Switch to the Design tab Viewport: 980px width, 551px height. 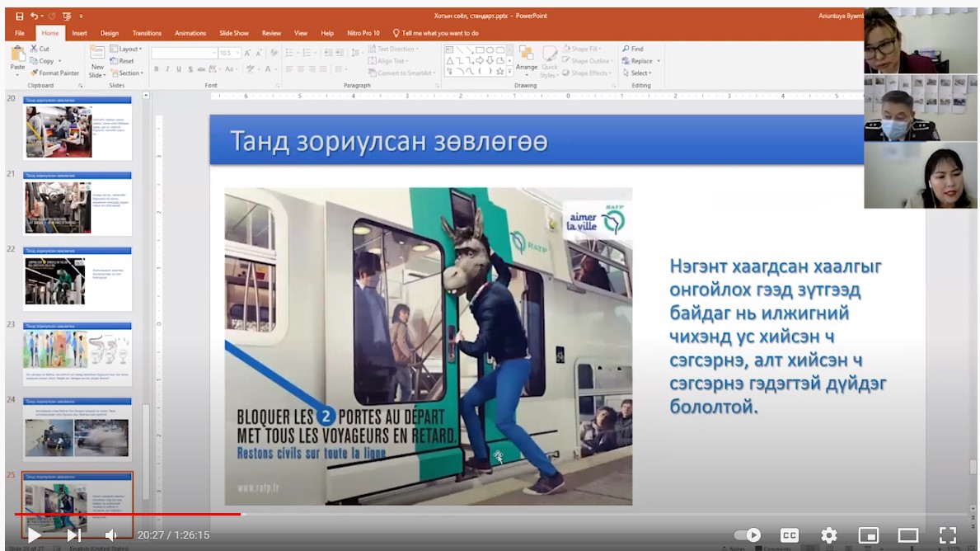coord(110,33)
